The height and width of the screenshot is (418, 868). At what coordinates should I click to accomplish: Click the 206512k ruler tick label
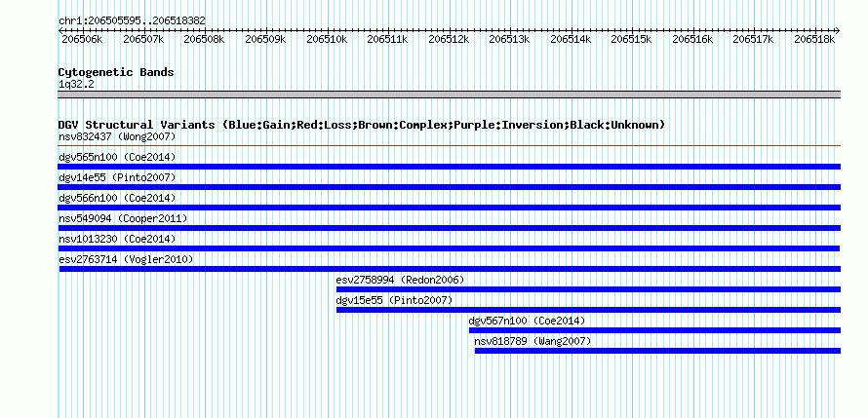[x=449, y=39]
